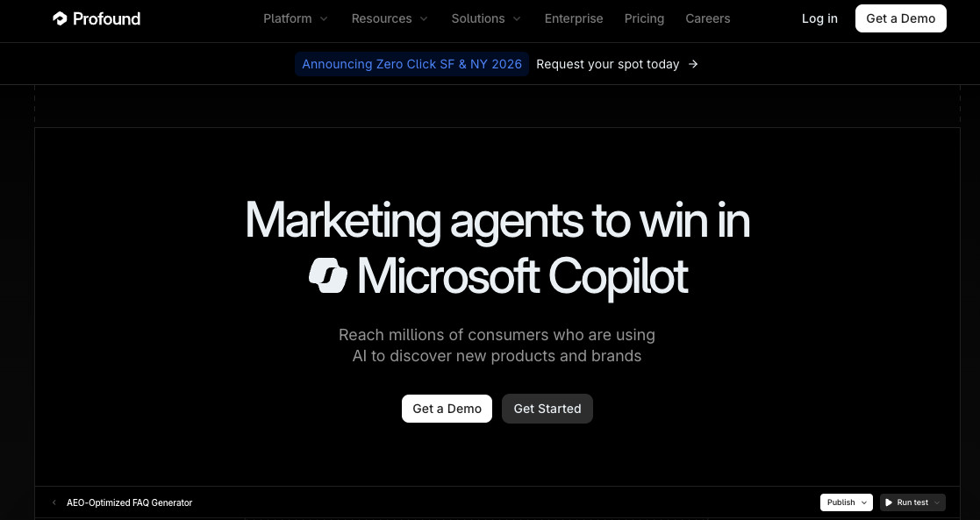Viewport: 980px width, 520px height.
Task: Click the Log in link
Action: click(819, 18)
